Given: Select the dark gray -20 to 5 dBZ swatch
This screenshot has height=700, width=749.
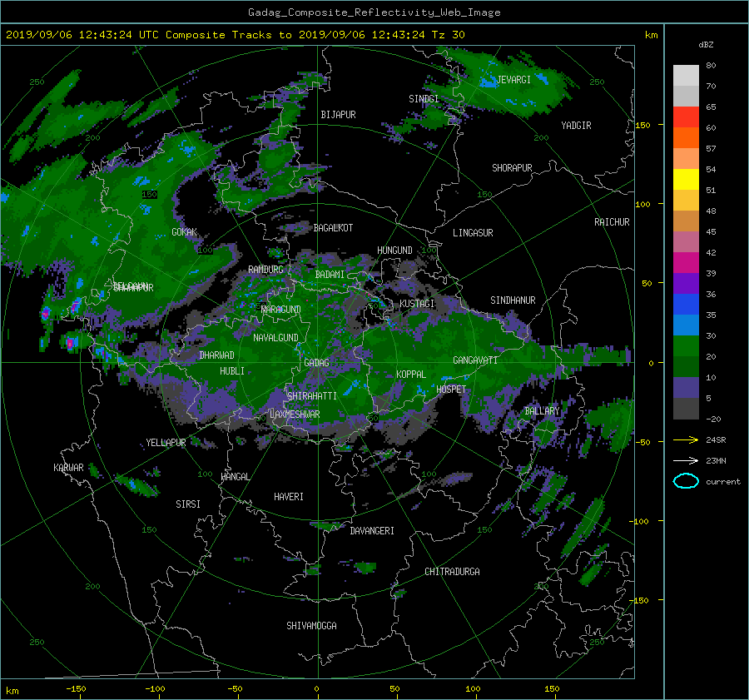Looking at the screenshot, I should click(686, 409).
